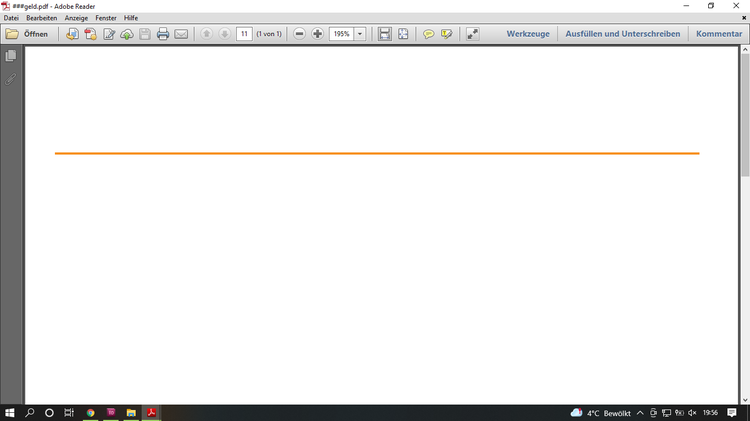Click the print icon in toolbar
750x421 pixels.
pyautogui.click(x=163, y=34)
